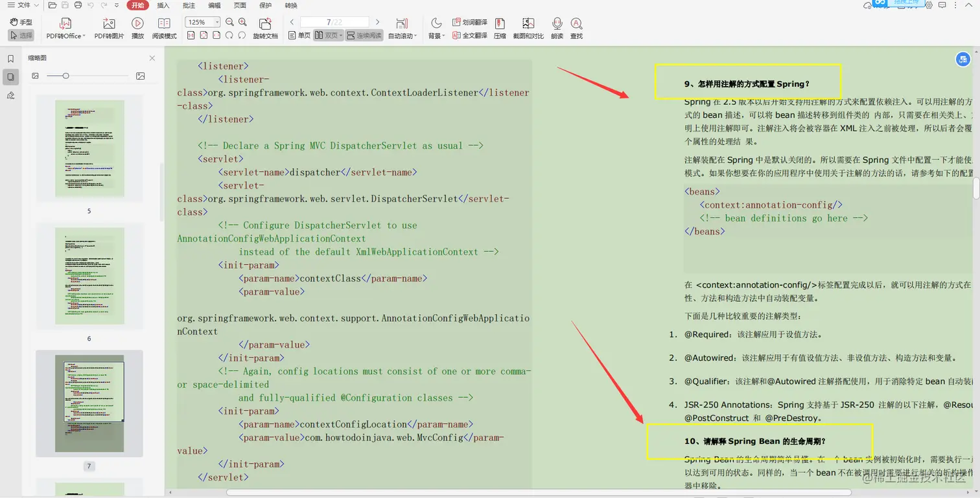Click 划词翻译 word translation
This screenshot has height=498, width=980.
click(x=469, y=22)
